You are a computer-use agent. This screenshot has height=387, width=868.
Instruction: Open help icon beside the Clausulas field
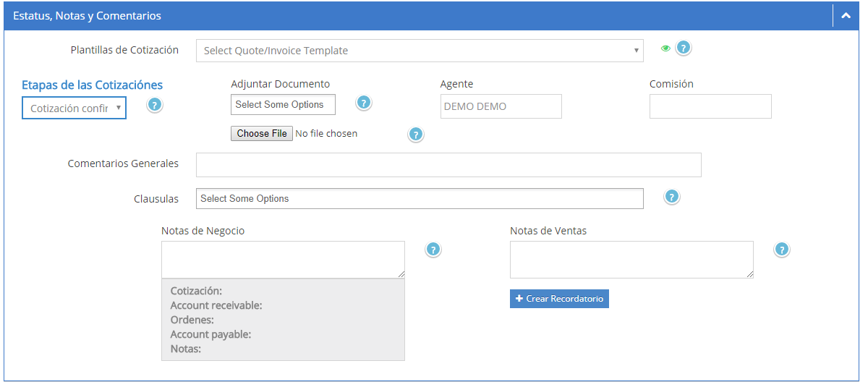[x=671, y=197]
